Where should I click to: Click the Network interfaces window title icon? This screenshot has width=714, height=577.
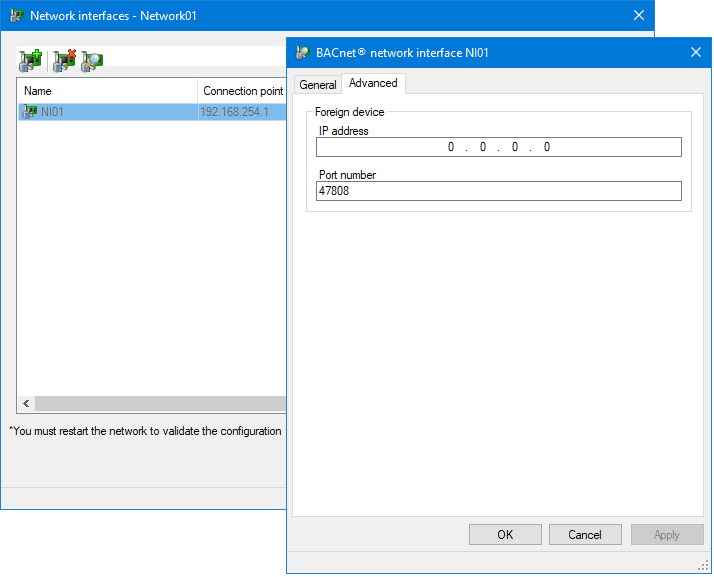pos(17,16)
